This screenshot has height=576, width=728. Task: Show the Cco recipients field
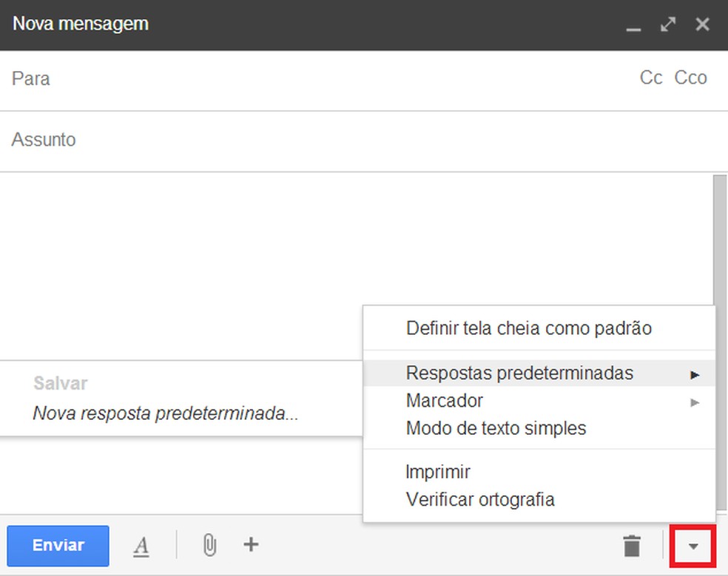pyautogui.click(x=690, y=78)
